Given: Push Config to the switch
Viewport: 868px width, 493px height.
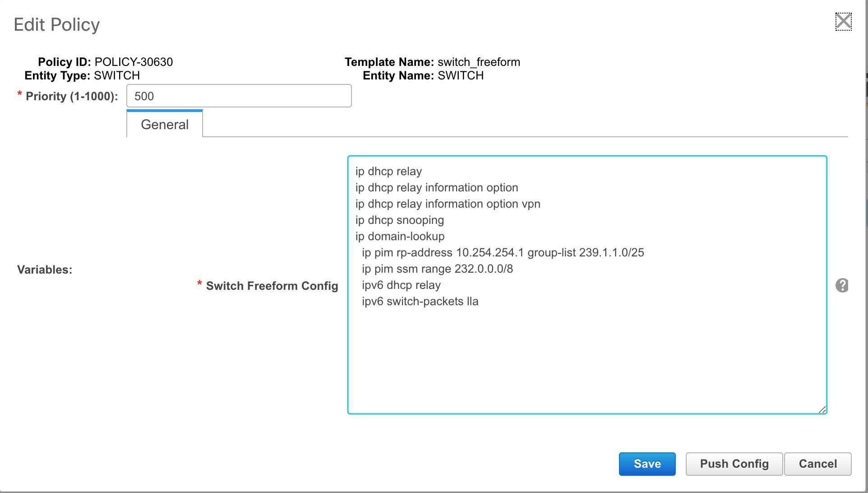Looking at the screenshot, I should [x=734, y=464].
